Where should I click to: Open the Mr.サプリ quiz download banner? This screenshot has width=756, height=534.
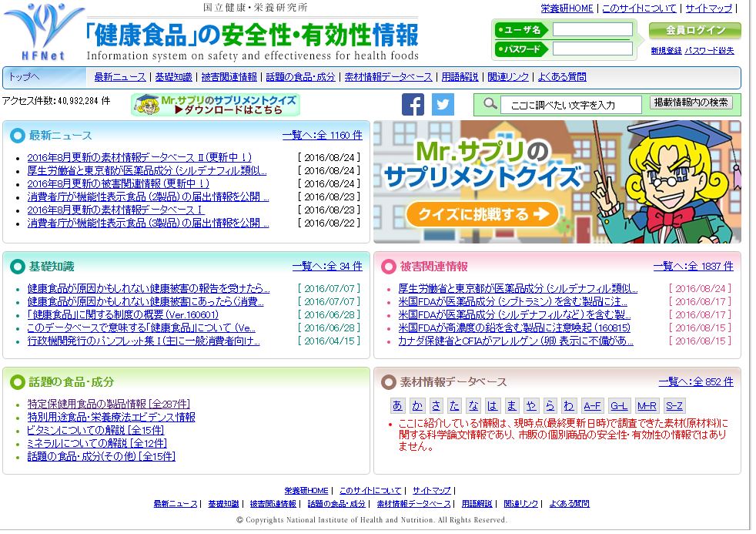pos(215,104)
